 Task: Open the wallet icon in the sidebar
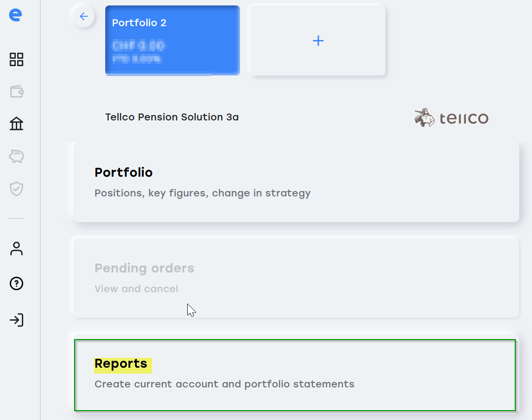16,91
